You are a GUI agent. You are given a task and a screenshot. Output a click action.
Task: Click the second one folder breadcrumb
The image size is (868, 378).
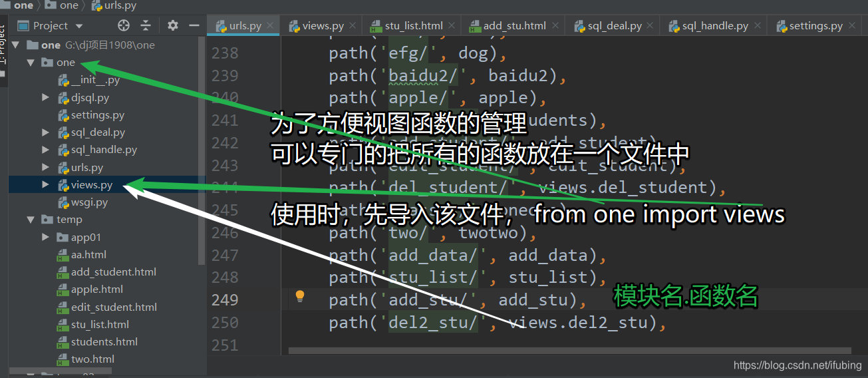pos(62,5)
